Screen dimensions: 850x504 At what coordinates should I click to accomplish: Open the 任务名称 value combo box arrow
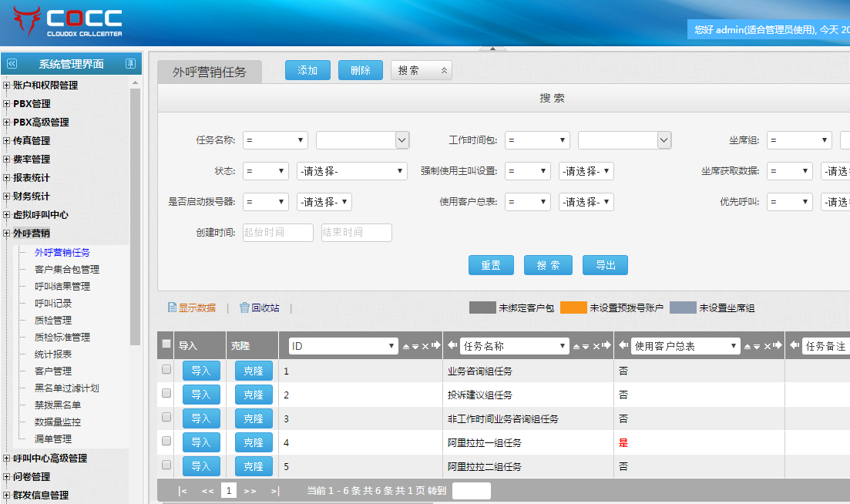[x=401, y=139]
